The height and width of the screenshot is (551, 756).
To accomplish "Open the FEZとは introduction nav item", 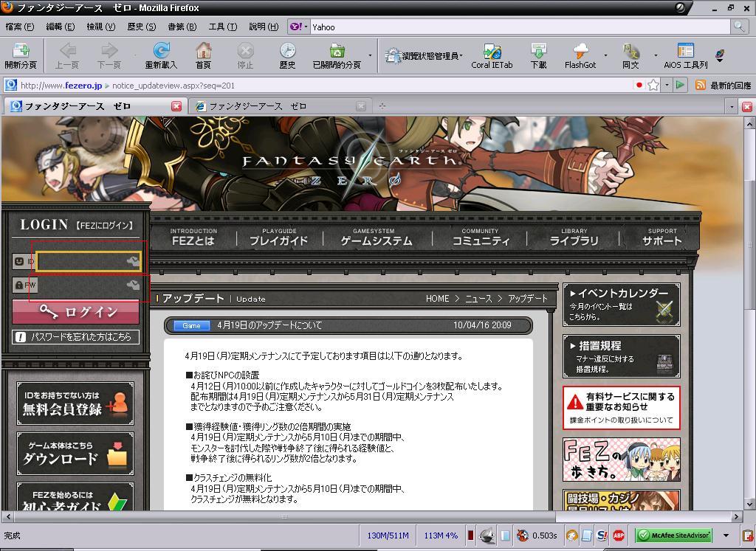I will tap(193, 237).
